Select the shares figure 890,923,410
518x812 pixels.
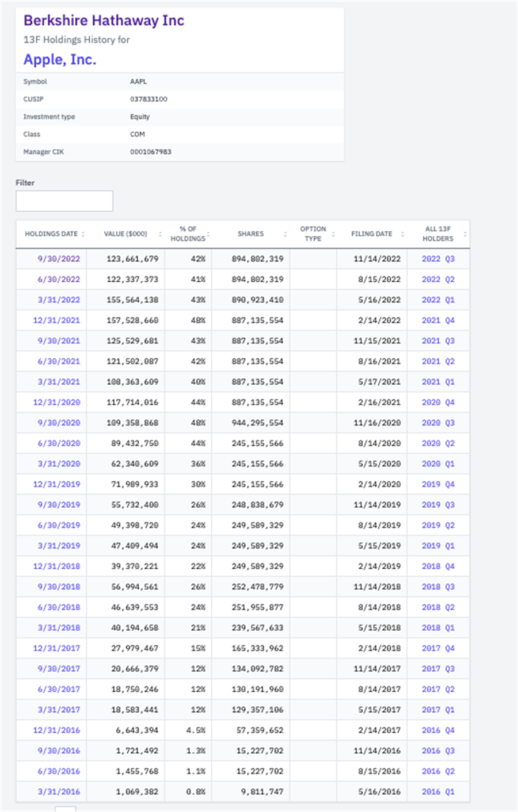pyautogui.click(x=258, y=300)
